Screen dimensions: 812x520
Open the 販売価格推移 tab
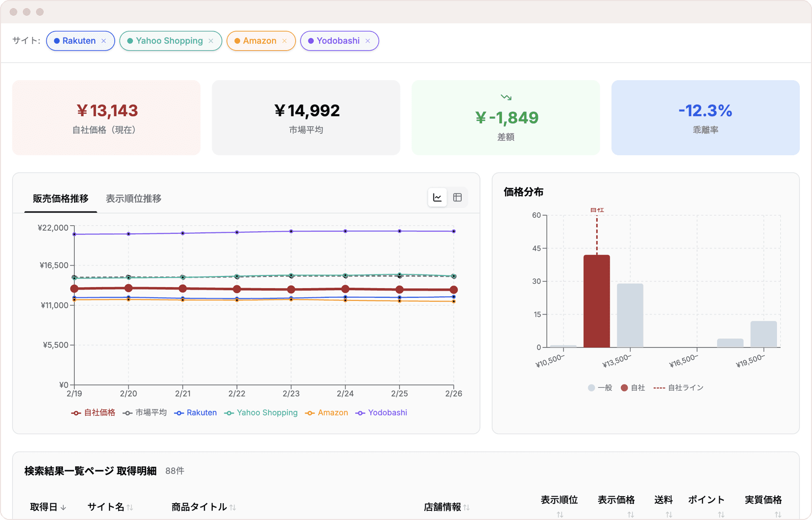tap(61, 198)
